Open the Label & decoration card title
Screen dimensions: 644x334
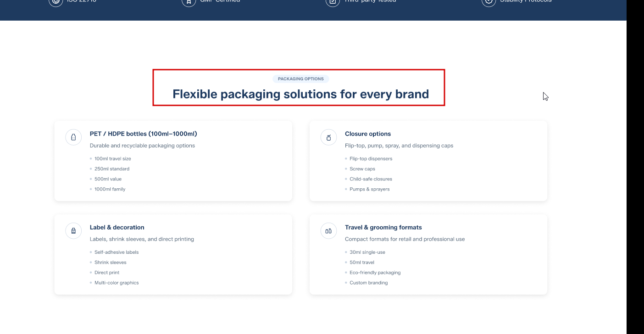pos(117,227)
